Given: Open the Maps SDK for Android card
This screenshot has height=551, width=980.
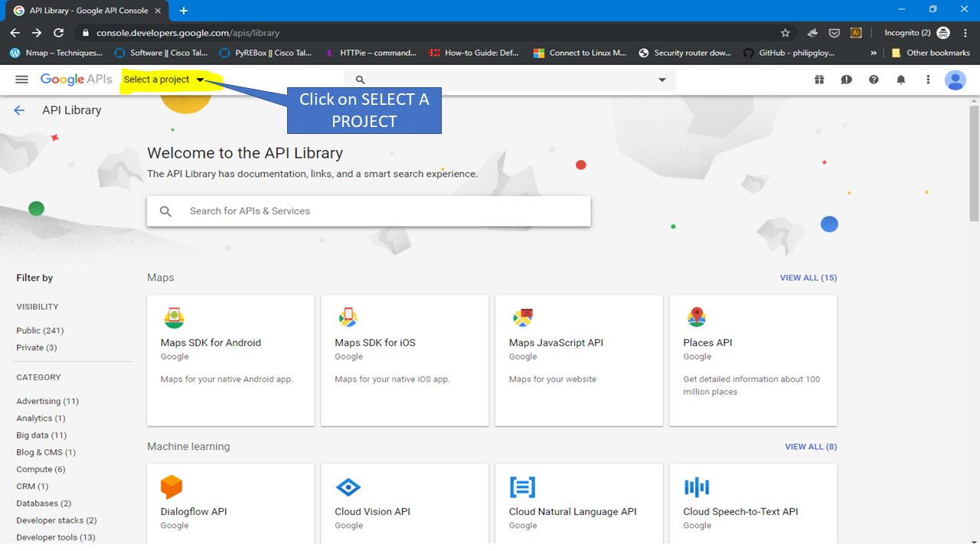Looking at the screenshot, I should [x=230, y=360].
